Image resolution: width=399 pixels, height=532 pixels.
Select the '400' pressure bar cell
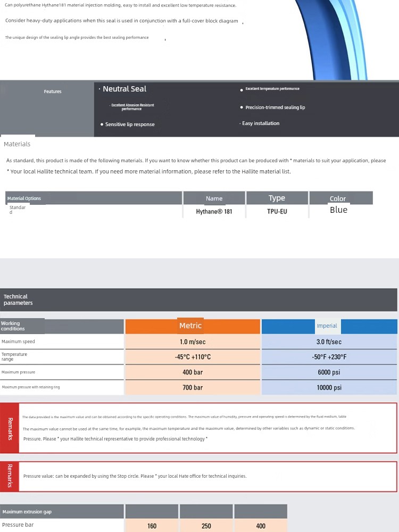tap(261, 526)
